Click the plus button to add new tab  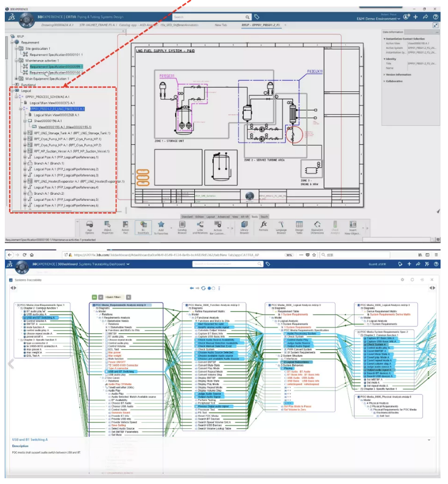(x=285, y=25)
